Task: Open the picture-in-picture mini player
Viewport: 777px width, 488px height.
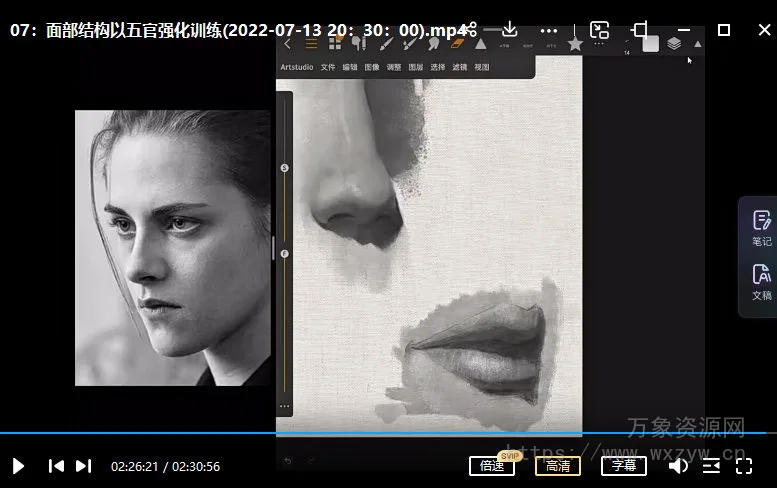Action: tap(599, 30)
